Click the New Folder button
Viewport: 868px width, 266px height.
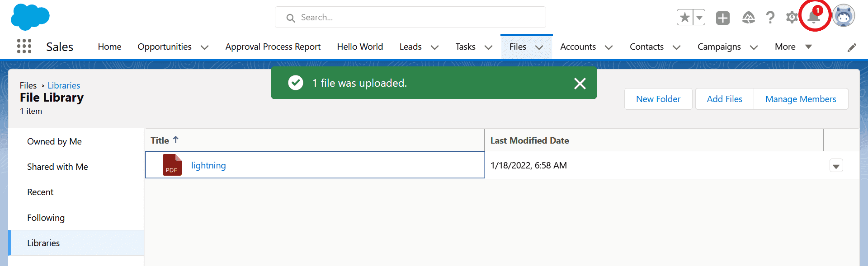658,99
